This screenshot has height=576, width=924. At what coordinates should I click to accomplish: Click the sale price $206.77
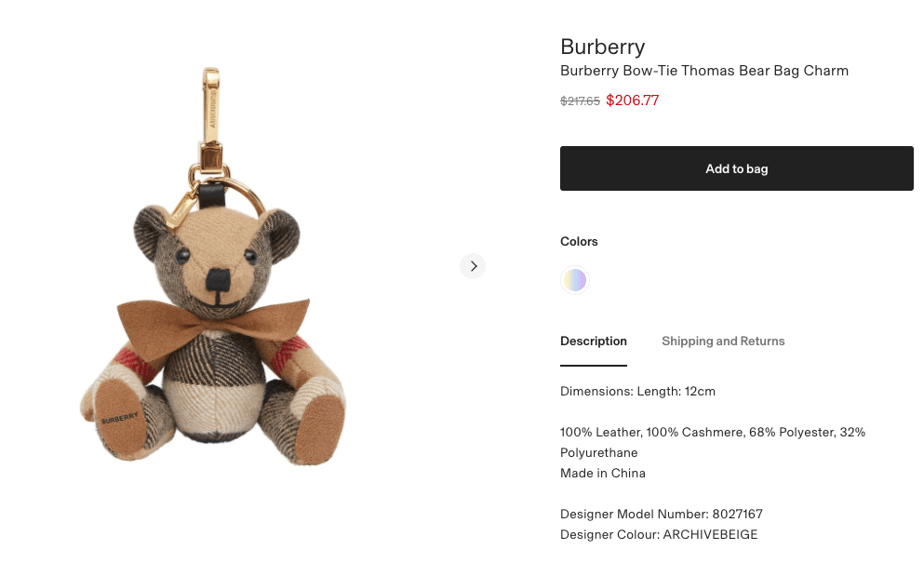(x=633, y=100)
